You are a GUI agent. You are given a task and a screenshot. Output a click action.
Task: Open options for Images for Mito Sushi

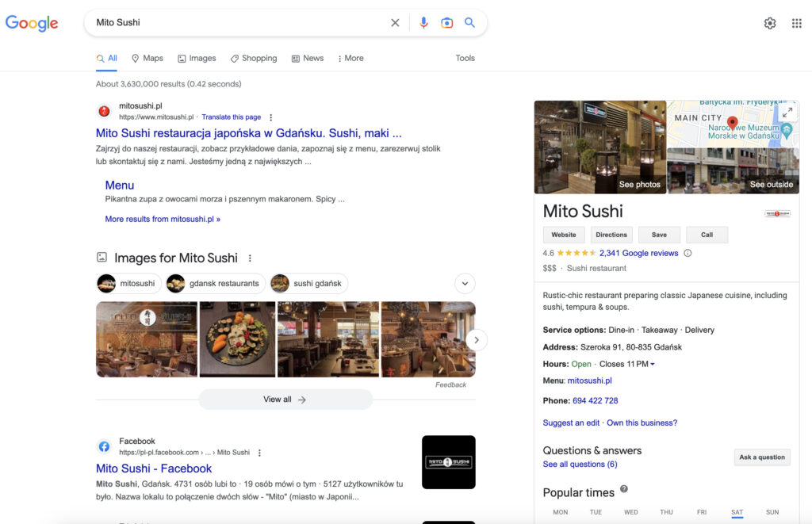250,258
